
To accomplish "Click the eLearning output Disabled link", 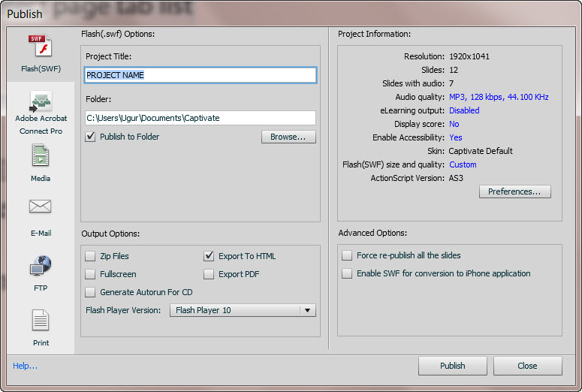I will point(464,110).
